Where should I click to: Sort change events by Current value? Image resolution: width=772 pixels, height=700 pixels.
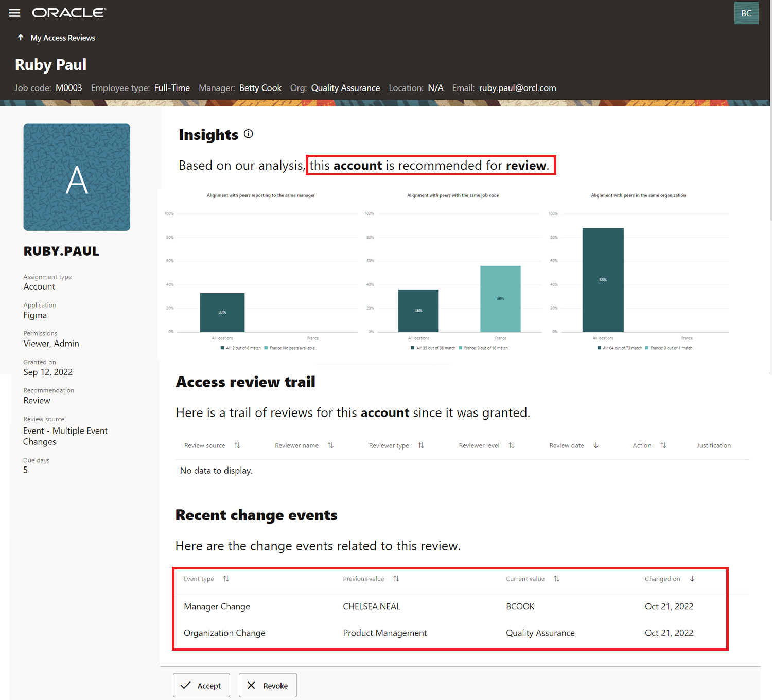point(557,579)
